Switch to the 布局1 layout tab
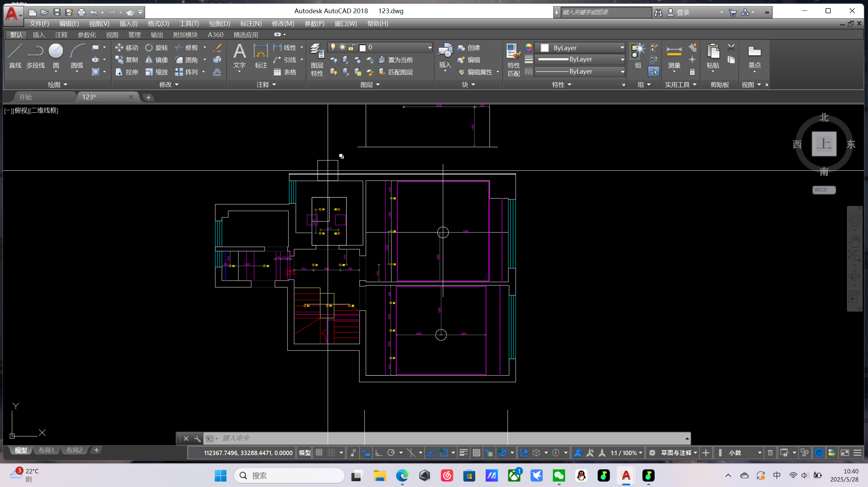The height and width of the screenshot is (487, 868). click(46, 450)
